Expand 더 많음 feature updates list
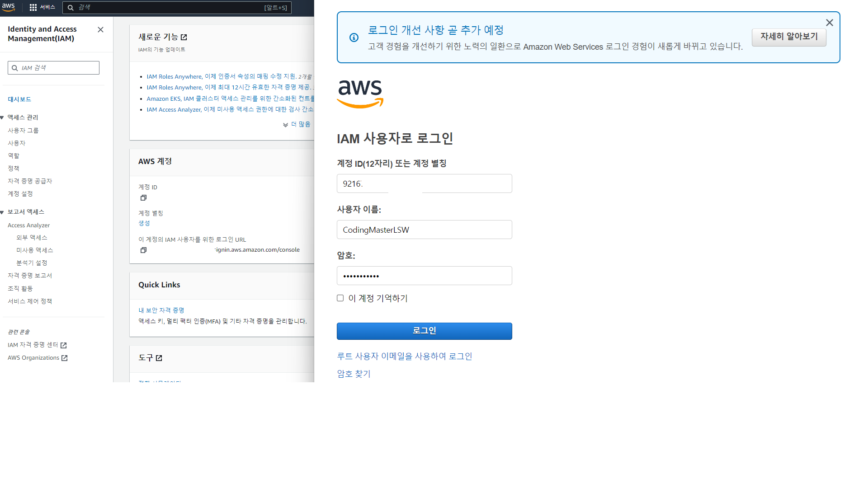The height and width of the screenshot is (488, 868). tap(297, 124)
